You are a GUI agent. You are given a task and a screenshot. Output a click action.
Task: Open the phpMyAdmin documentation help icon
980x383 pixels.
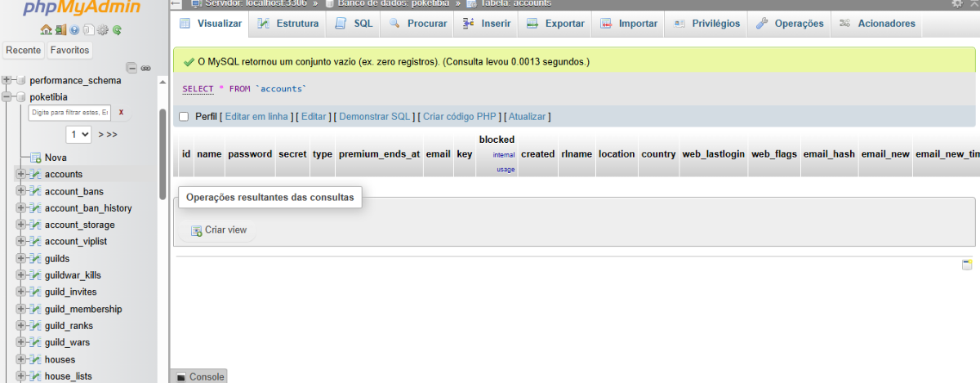click(x=74, y=30)
